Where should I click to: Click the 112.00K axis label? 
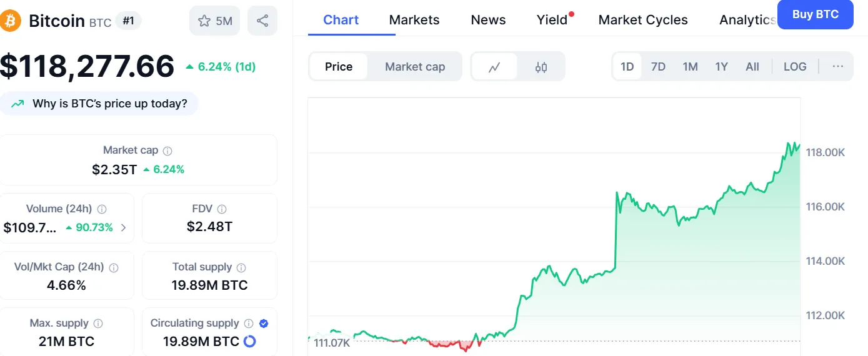(826, 315)
